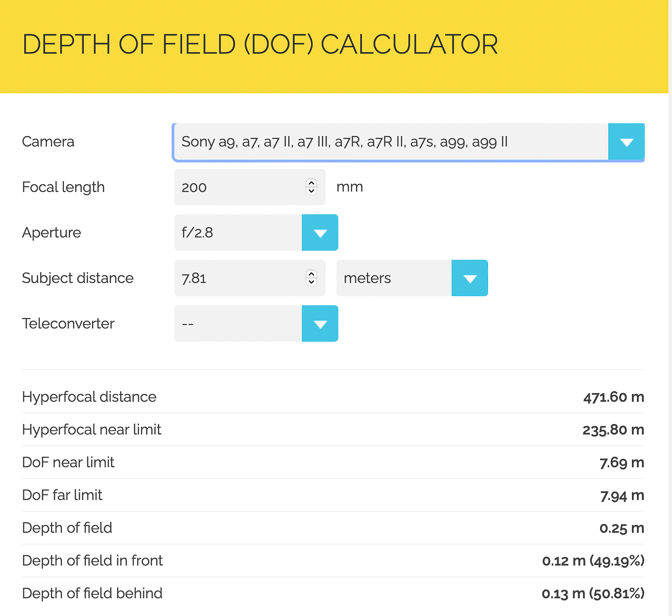
Task: Open the Camera model dropdown arrow
Action: 626,142
